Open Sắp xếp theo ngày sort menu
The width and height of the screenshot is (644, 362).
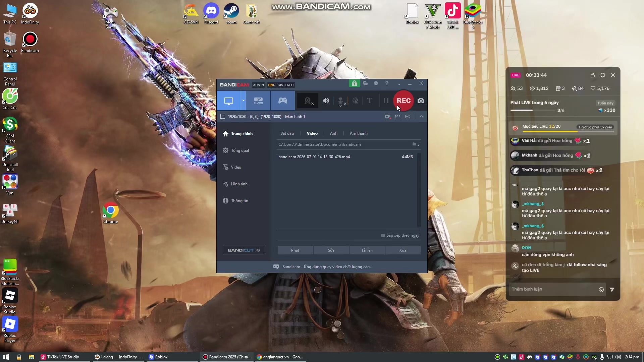(400, 235)
